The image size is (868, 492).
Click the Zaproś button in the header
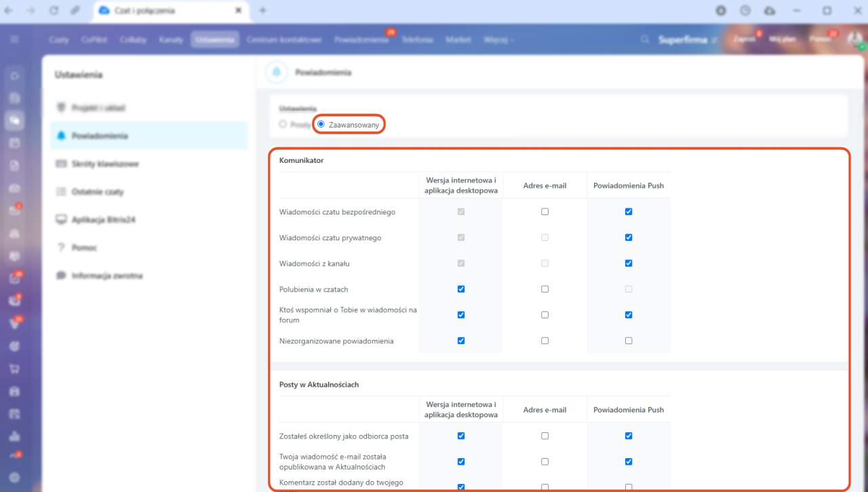(744, 39)
